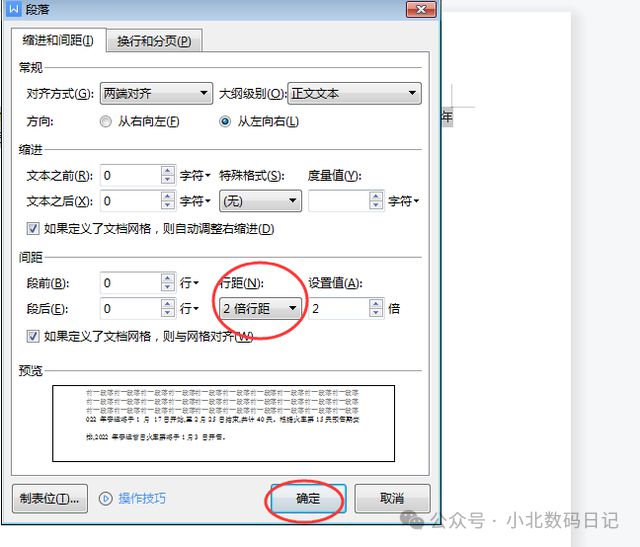640x547 pixels.
Task: Click the 度量值 input field
Action: click(339, 201)
